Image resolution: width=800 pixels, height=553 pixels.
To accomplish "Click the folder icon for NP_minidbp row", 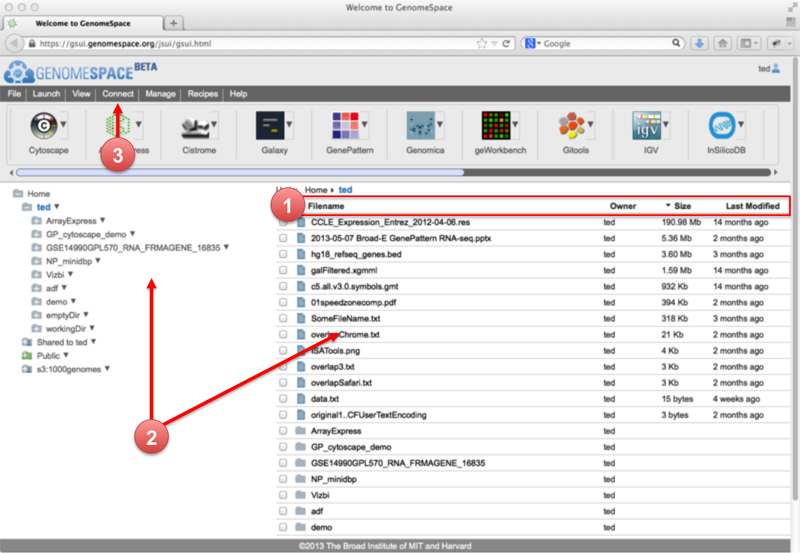I will [301, 479].
